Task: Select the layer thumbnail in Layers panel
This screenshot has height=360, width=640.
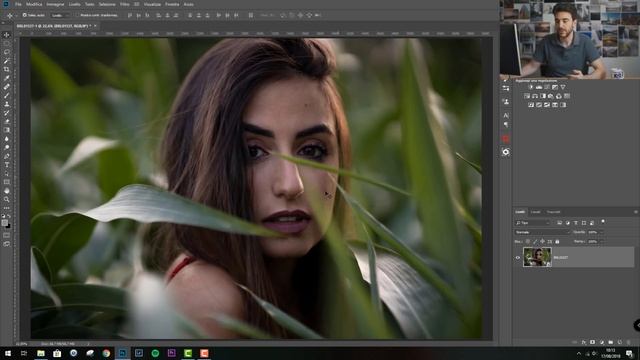Action: pyautogui.click(x=537, y=257)
